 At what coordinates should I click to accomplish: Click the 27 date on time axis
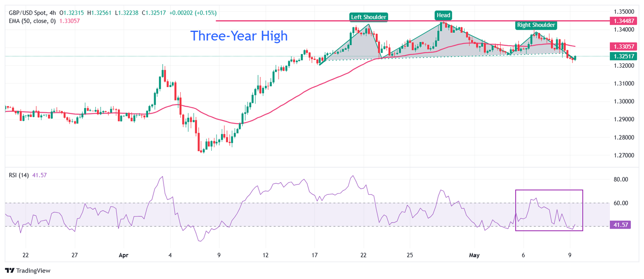(74, 255)
